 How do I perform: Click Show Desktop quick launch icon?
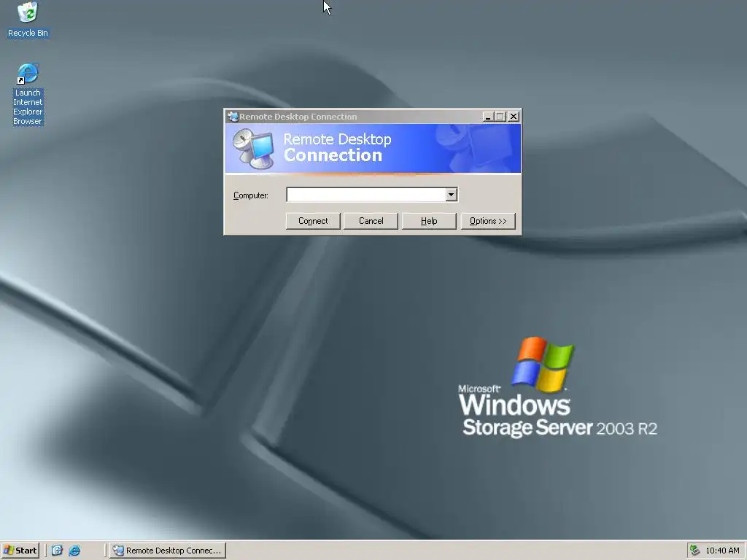tap(57, 551)
